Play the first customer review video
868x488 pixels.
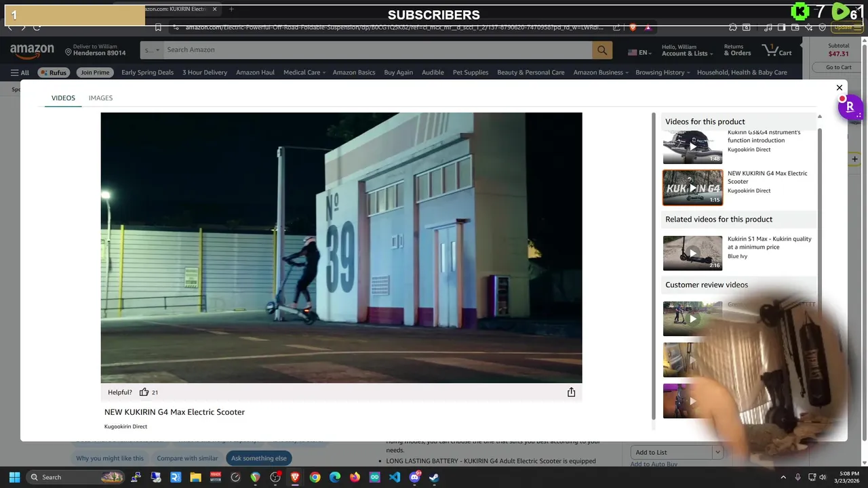point(692,319)
